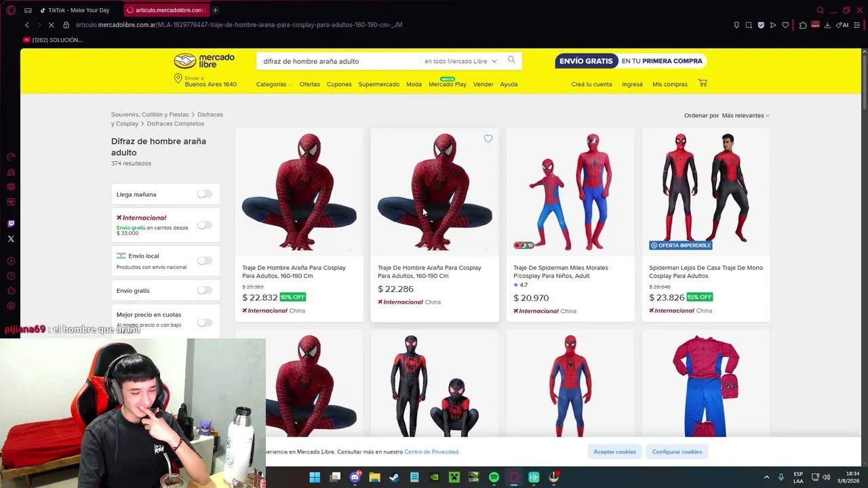The width and height of the screenshot is (868, 488).
Task: Click the Ingresá login link
Action: (632, 84)
